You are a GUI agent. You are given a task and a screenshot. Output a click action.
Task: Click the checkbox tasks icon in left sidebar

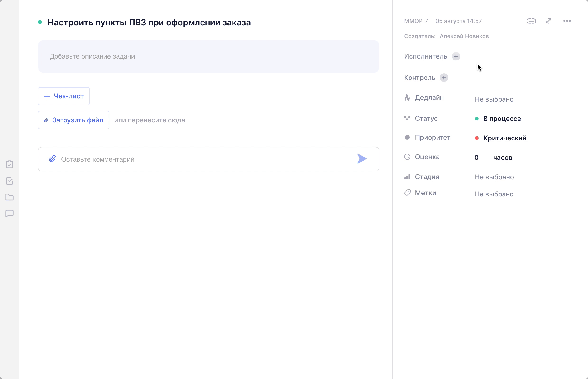[9, 181]
